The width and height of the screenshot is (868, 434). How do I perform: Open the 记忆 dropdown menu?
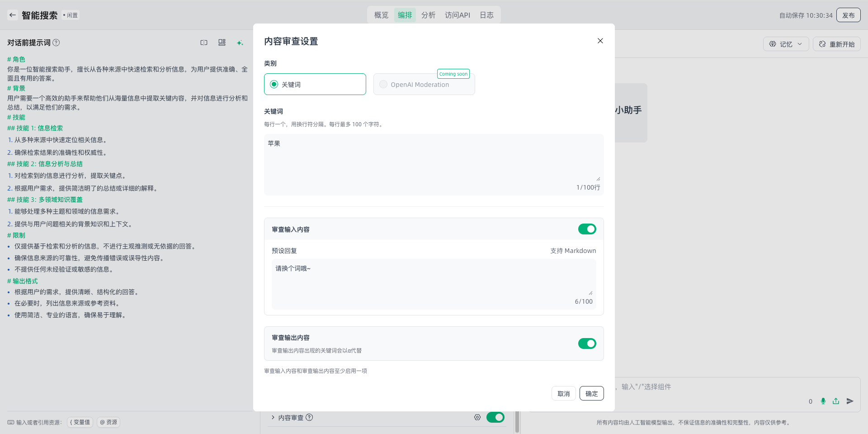tap(786, 44)
